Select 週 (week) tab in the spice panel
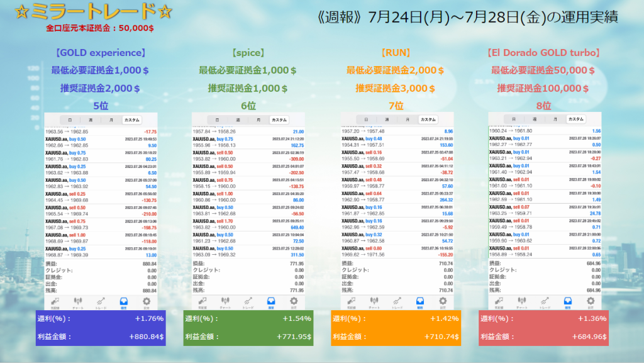The image size is (644, 363). pyautogui.click(x=237, y=120)
